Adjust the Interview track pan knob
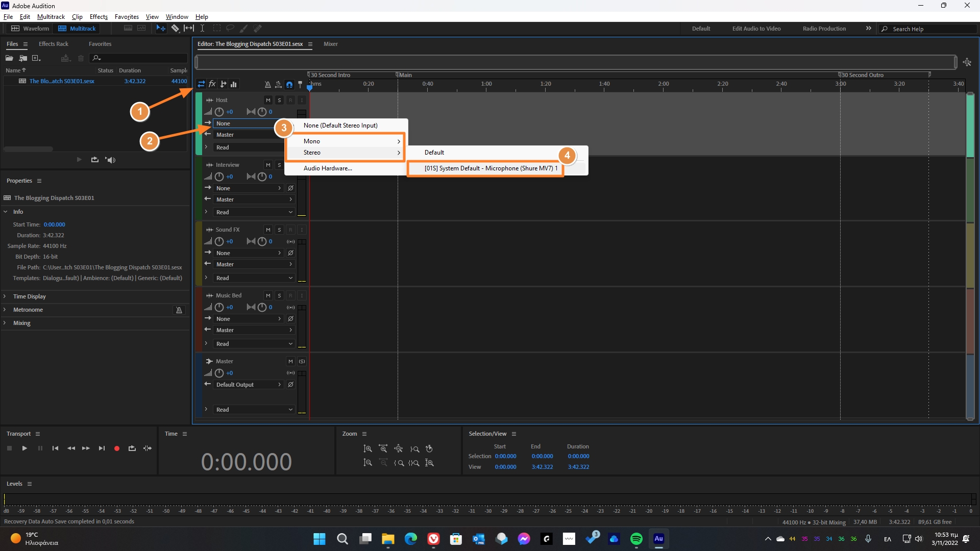 262,177
